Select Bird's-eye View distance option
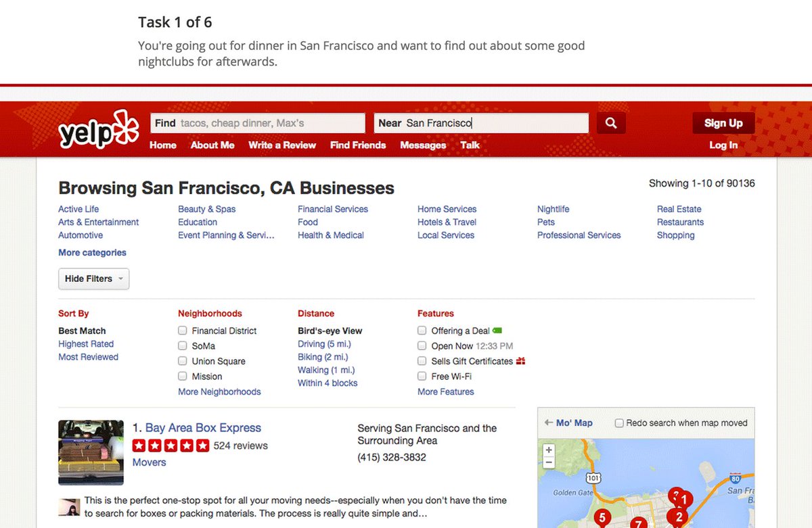This screenshot has height=528, width=812. (x=330, y=331)
